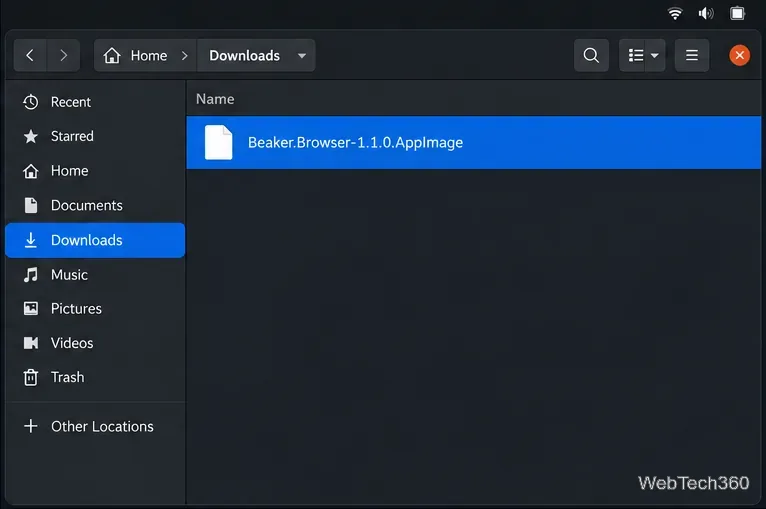The image size is (766, 509).
Task: Select the Beaker.Browser-1.1.0.AppImage file name
Action: point(355,143)
